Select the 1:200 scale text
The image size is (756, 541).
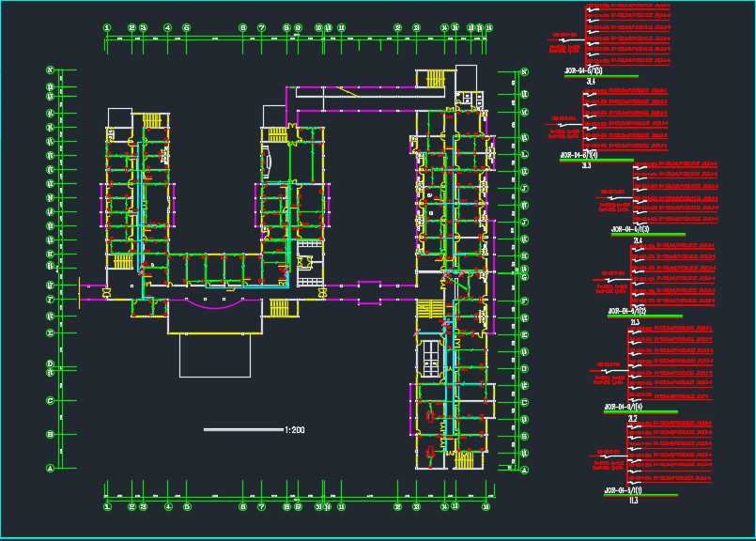coord(295,429)
